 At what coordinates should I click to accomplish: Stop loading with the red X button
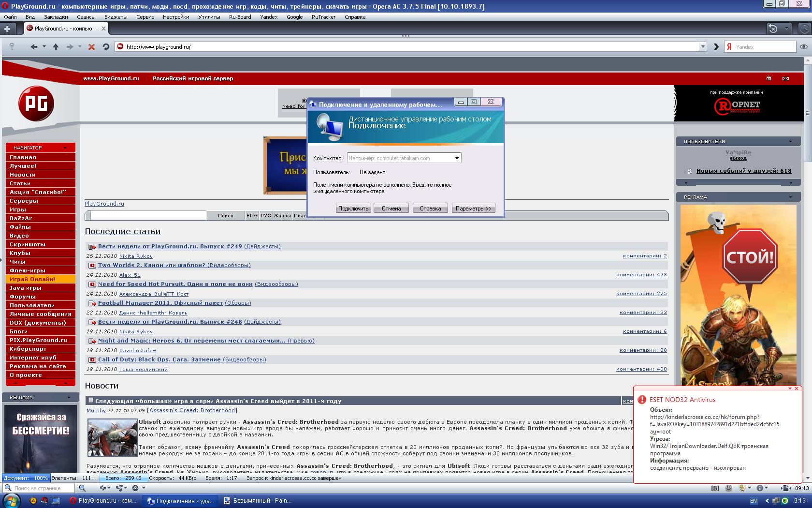pos(91,47)
